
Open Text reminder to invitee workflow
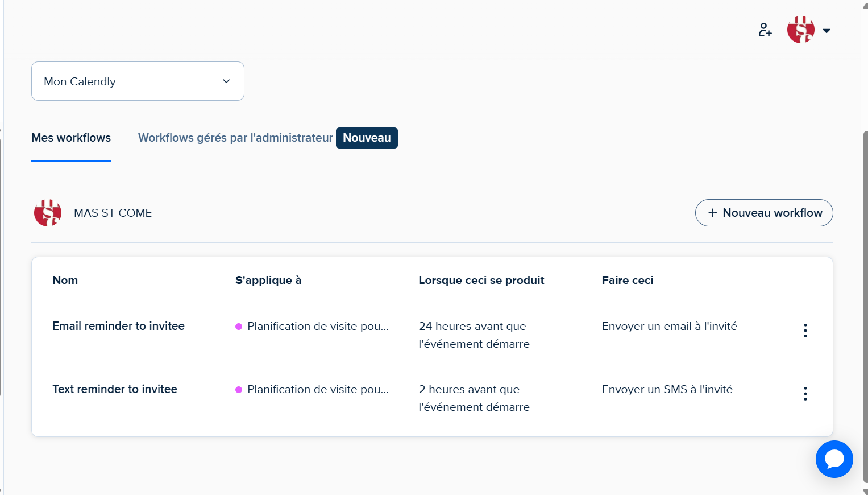click(x=115, y=389)
